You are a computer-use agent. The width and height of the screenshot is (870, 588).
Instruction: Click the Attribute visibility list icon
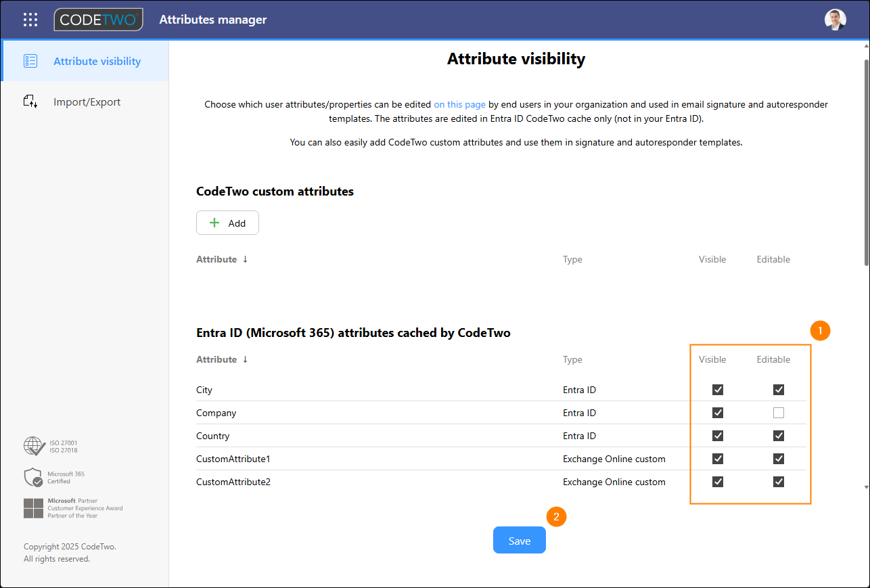[x=30, y=61]
